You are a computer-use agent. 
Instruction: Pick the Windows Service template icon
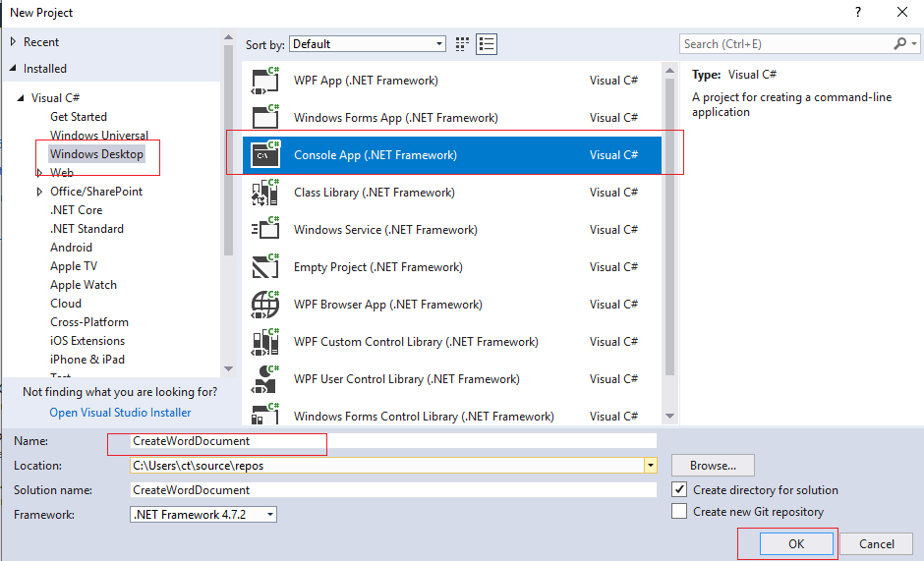coord(265,229)
